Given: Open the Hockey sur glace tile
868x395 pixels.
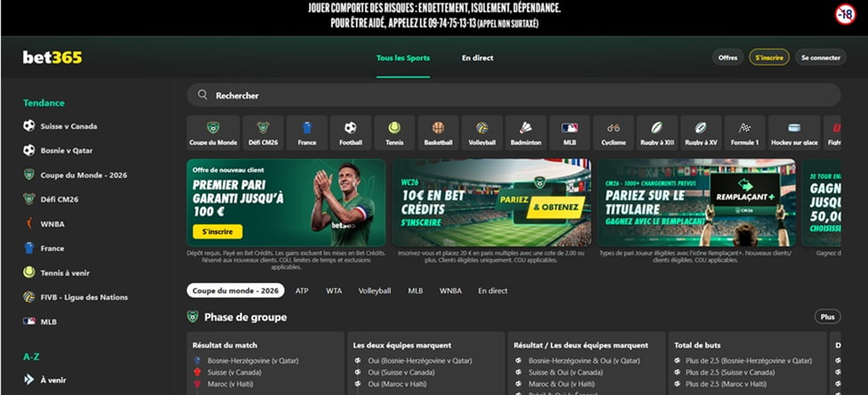Looking at the screenshot, I should point(794,133).
